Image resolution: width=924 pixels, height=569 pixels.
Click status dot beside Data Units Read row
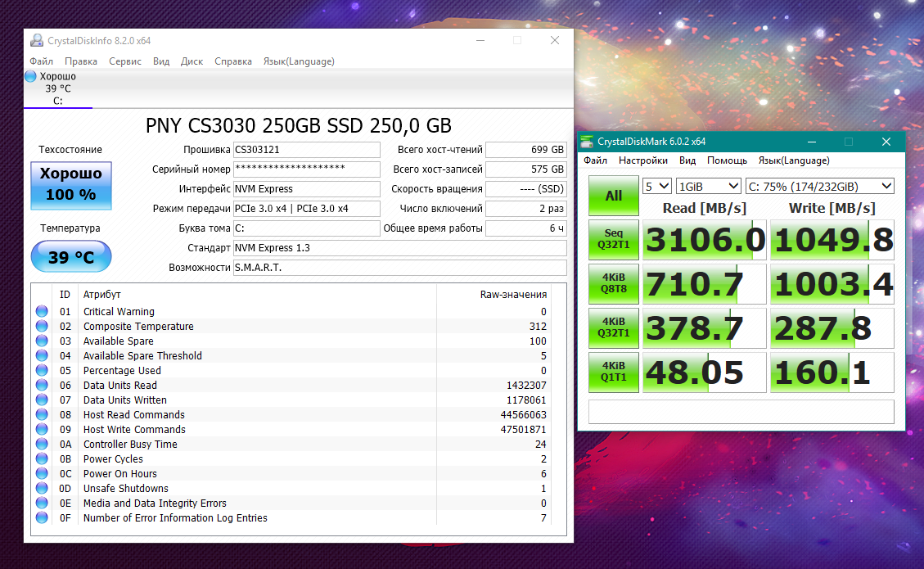point(42,385)
